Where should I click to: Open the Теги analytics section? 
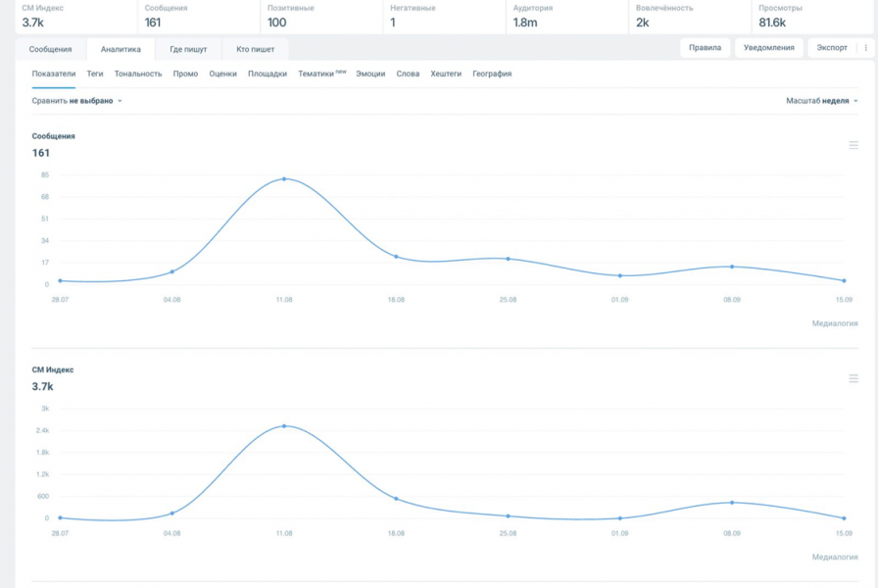[x=95, y=73]
